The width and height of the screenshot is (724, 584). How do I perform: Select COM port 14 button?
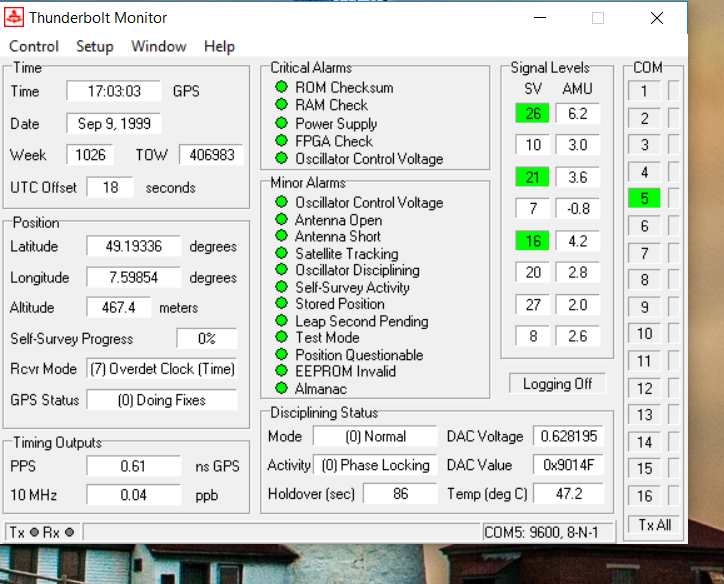pyautogui.click(x=644, y=442)
